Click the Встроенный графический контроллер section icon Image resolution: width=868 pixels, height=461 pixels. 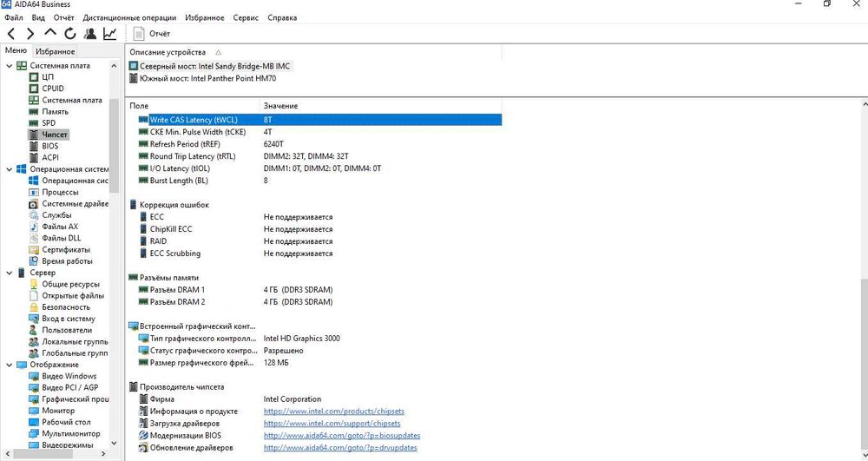[x=133, y=326]
